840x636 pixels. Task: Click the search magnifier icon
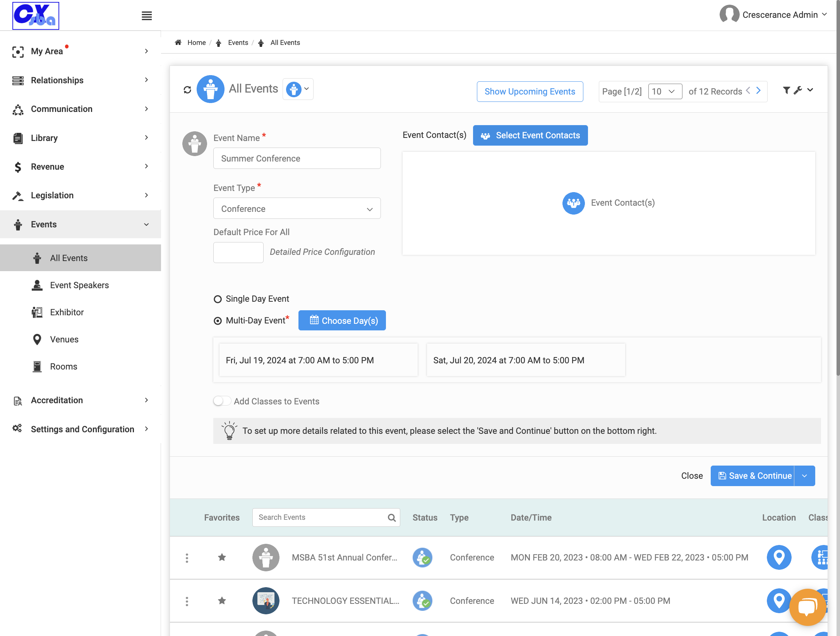point(392,517)
